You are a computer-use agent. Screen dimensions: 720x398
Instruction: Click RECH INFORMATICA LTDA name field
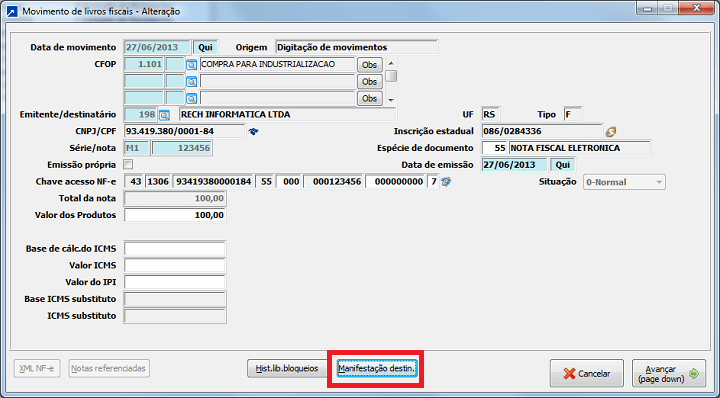coord(287,114)
